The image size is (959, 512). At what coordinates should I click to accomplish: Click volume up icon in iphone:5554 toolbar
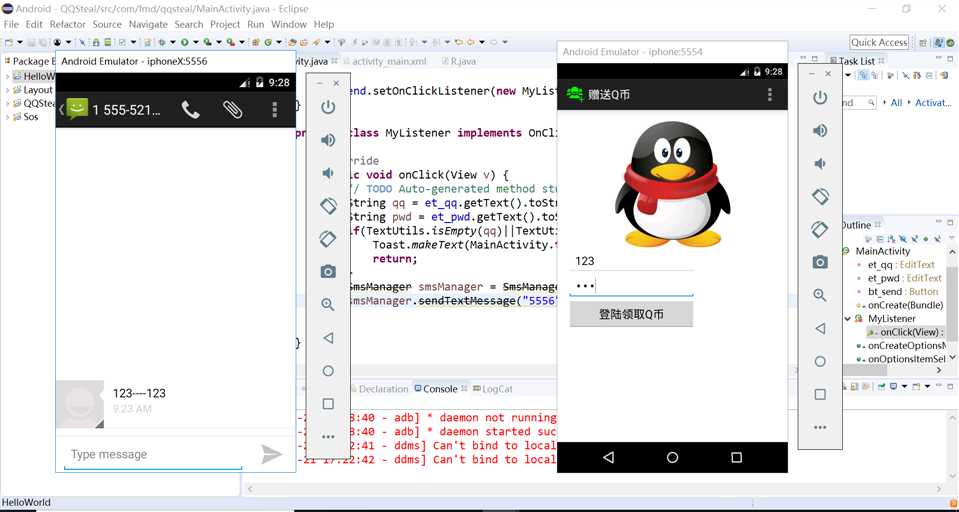pyautogui.click(x=820, y=130)
